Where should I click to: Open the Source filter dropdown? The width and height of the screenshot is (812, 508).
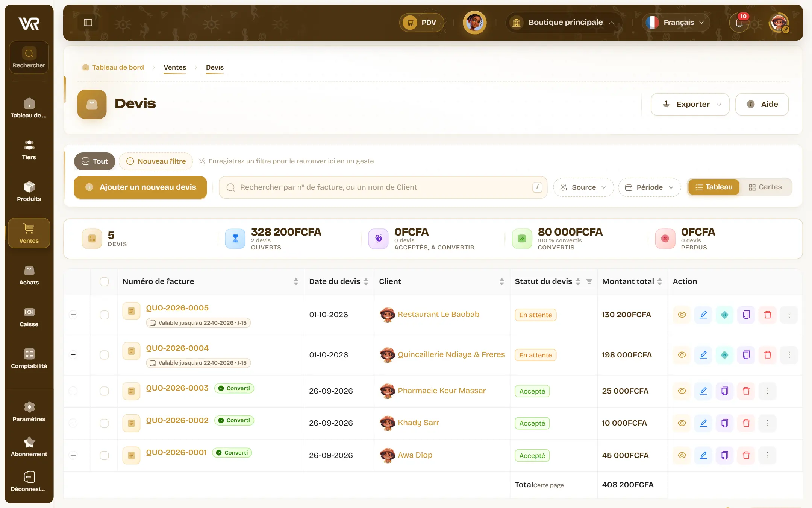click(583, 187)
